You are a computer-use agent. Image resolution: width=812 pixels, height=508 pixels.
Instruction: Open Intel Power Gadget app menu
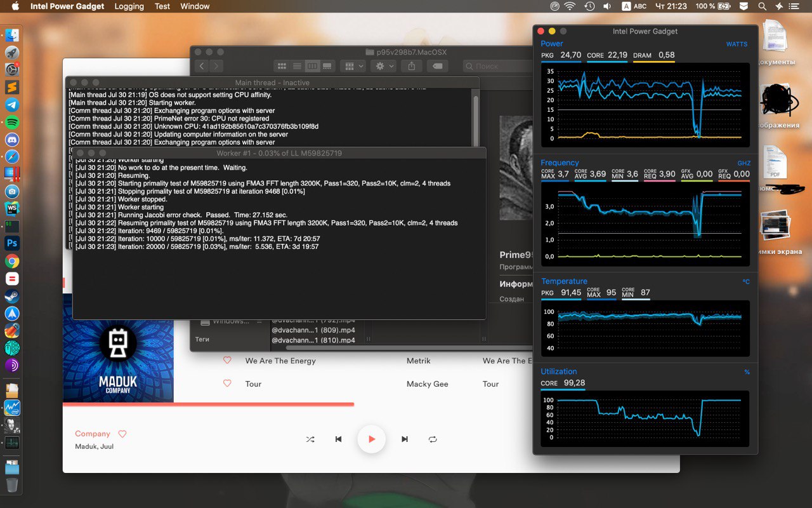point(67,6)
